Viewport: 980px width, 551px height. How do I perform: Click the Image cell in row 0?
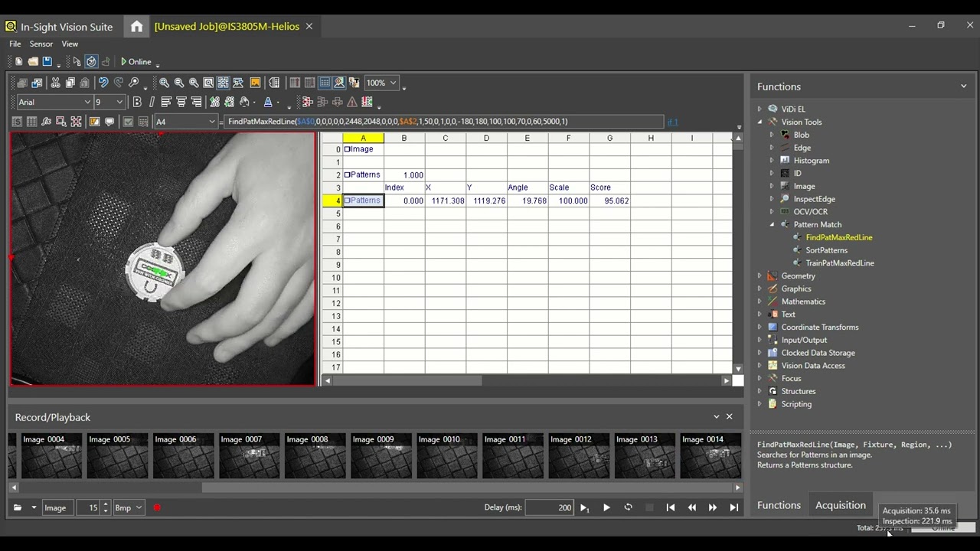pos(363,149)
